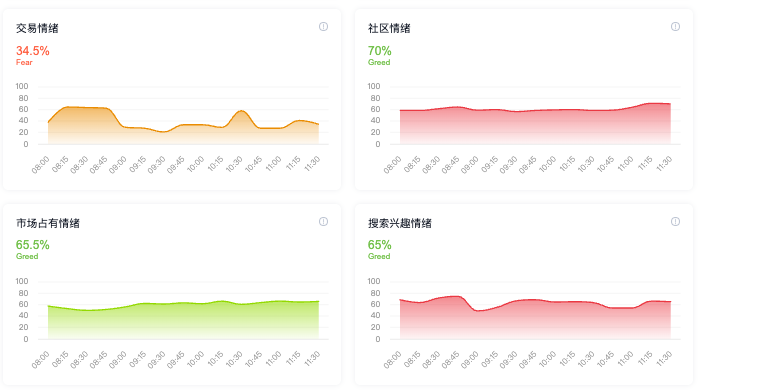The image size is (766, 390).
Task: Click the 社区情绪 card title
Action: click(389, 28)
